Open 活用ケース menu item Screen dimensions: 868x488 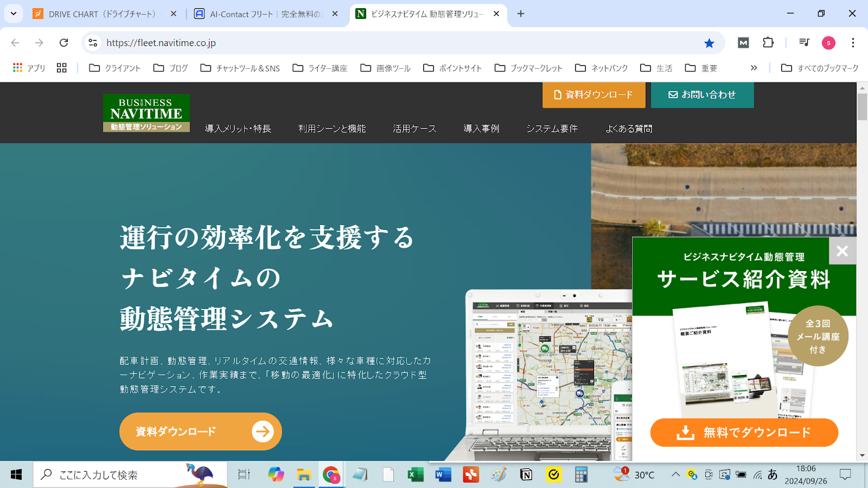click(x=414, y=129)
